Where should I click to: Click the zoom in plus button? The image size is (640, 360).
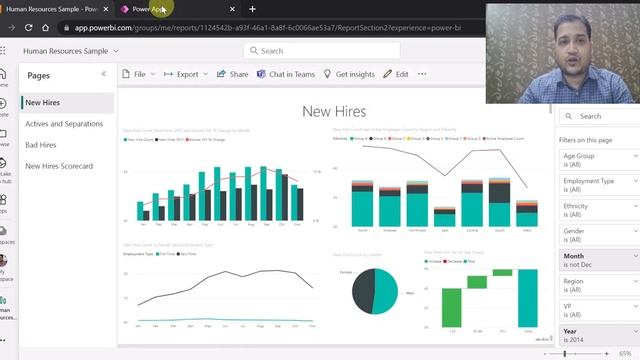(x=607, y=353)
